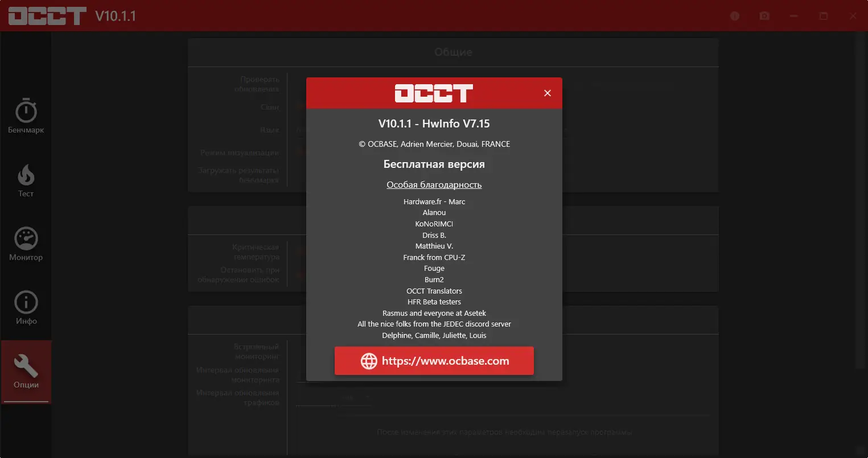
Task: Click the V10.1.1 - HwInfo V7.15 text
Action: click(434, 123)
